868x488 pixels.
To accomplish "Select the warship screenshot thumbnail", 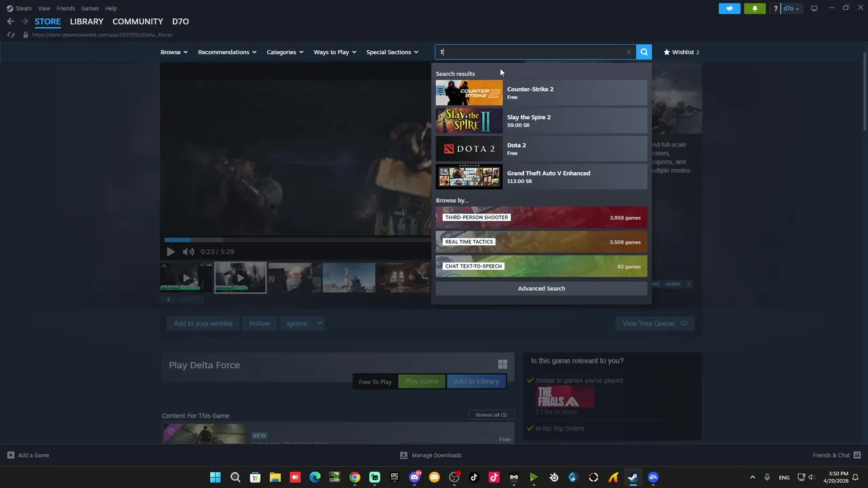I will tap(349, 277).
